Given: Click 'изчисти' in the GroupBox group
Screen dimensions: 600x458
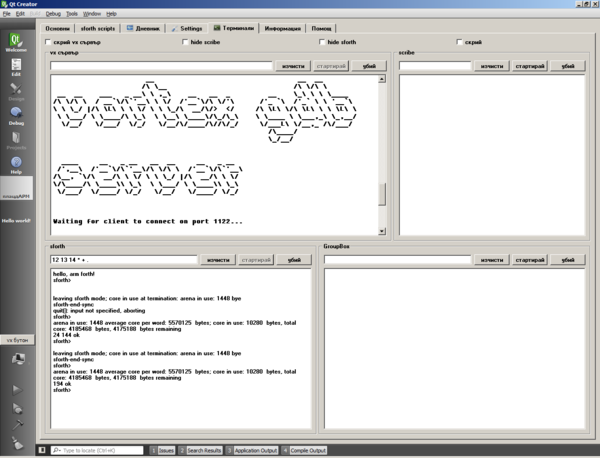Looking at the screenshot, I should [x=492, y=260].
